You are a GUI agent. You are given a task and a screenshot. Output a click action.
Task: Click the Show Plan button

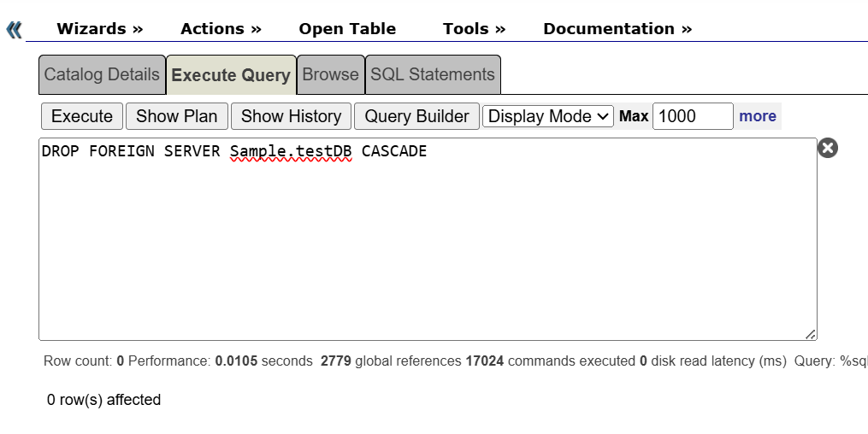[x=177, y=116]
